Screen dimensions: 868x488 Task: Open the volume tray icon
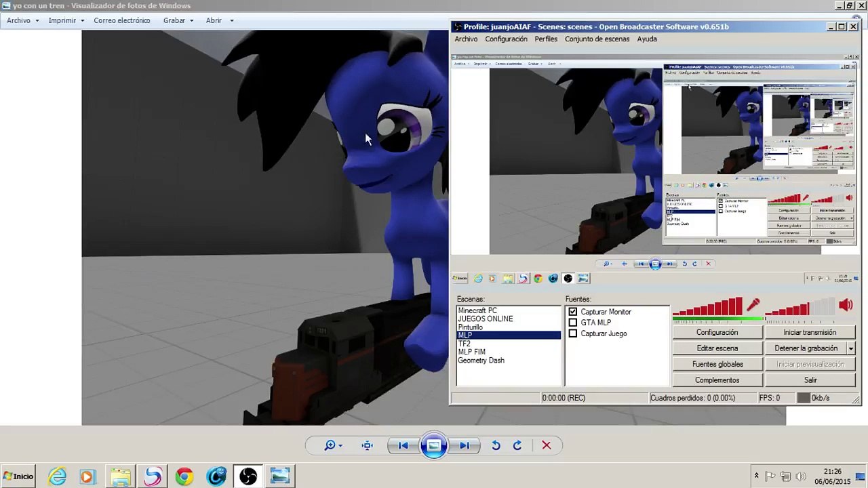(x=800, y=476)
